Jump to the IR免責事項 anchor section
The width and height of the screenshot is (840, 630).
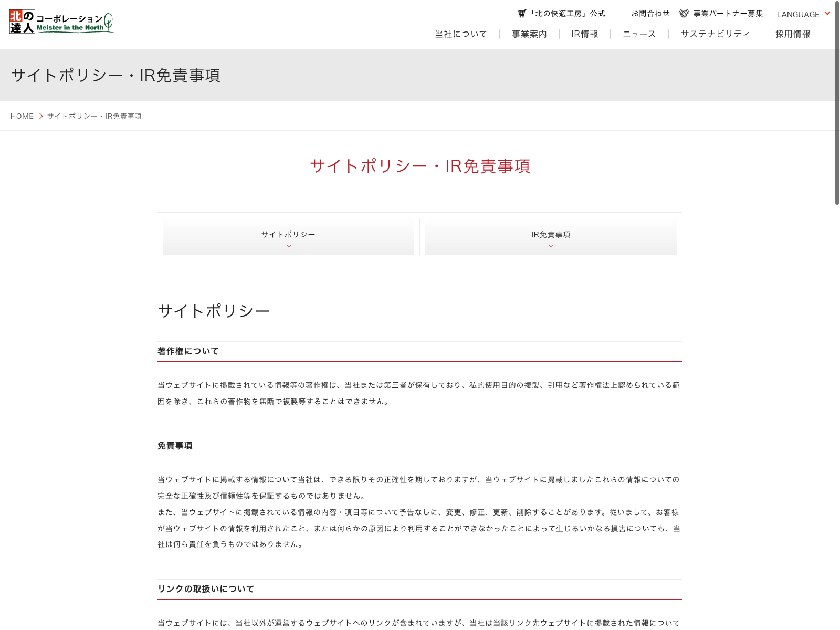click(551, 235)
